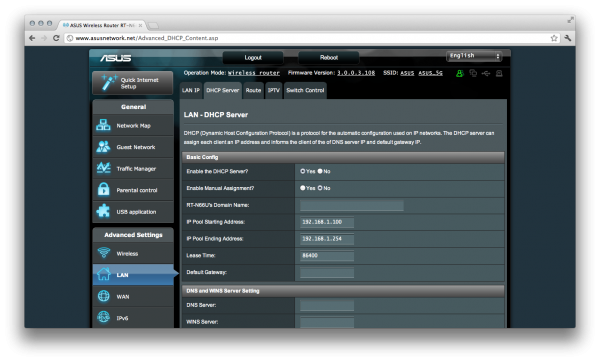
Task: Click the Basic Config section header
Action: coord(343,157)
